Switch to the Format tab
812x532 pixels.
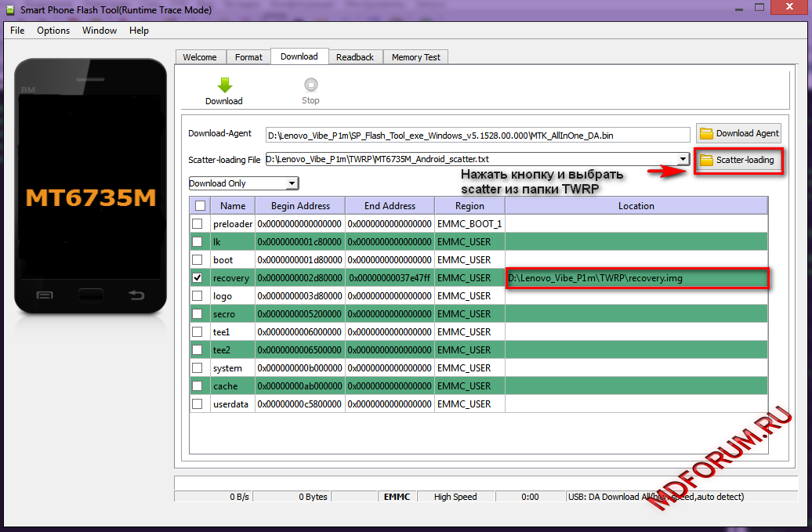(x=248, y=57)
